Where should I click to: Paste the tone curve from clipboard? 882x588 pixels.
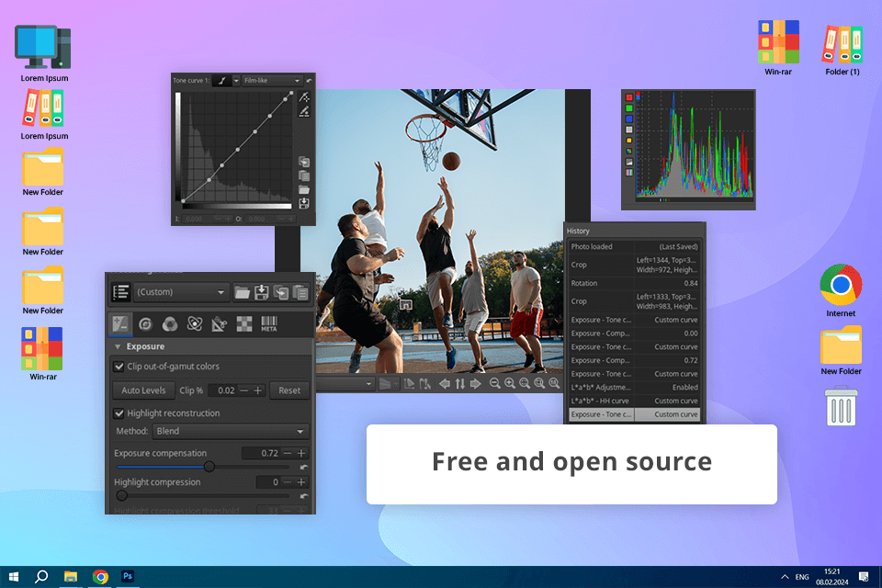point(304,175)
